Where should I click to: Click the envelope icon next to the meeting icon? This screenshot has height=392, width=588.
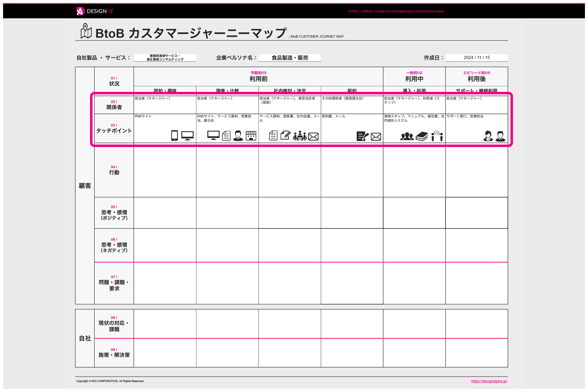click(x=313, y=137)
